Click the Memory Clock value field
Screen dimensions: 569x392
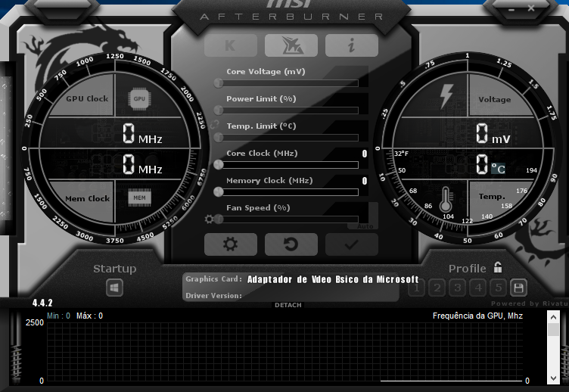pyautogui.click(x=365, y=181)
